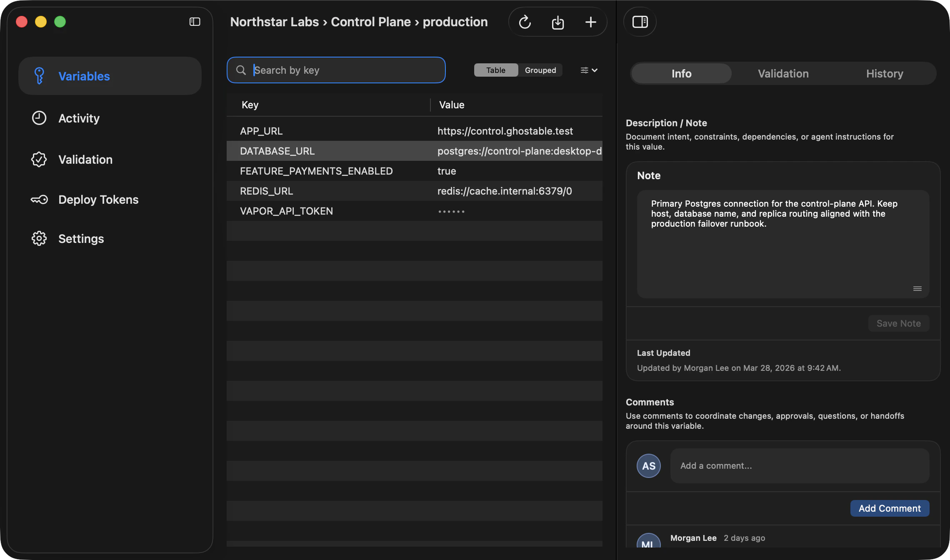
Task: Switch to the History tab
Action: coord(884,73)
